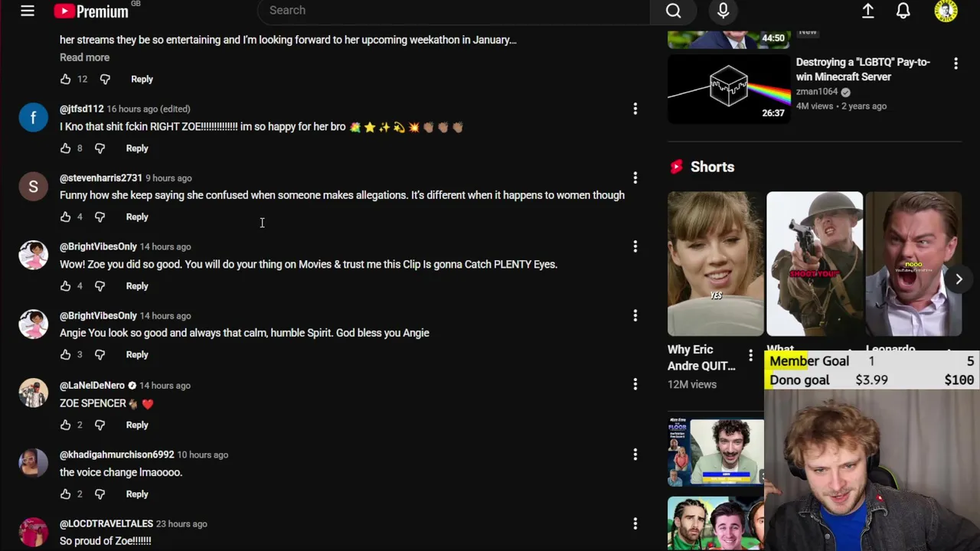Like the @jtfsd112 comment
The image size is (980, 551).
(66, 148)
